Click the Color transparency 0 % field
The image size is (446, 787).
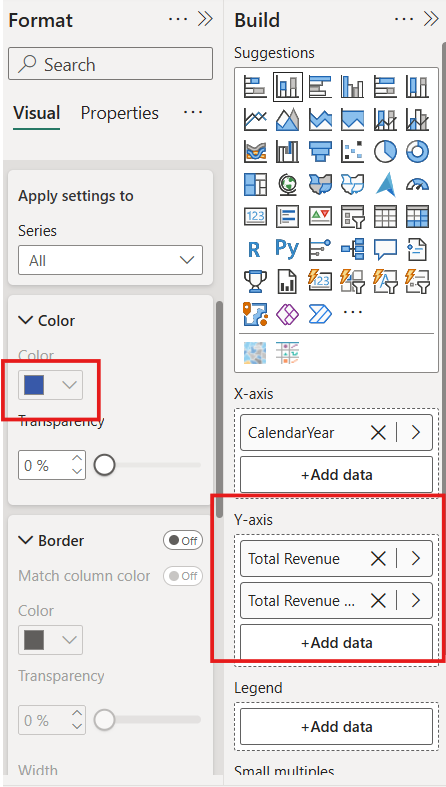pos(52,465)
